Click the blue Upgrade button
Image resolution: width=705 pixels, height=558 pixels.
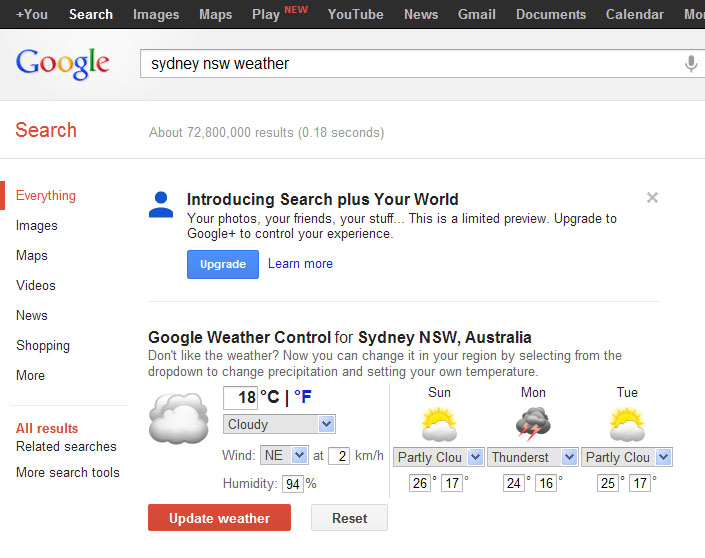coord(223,264)
